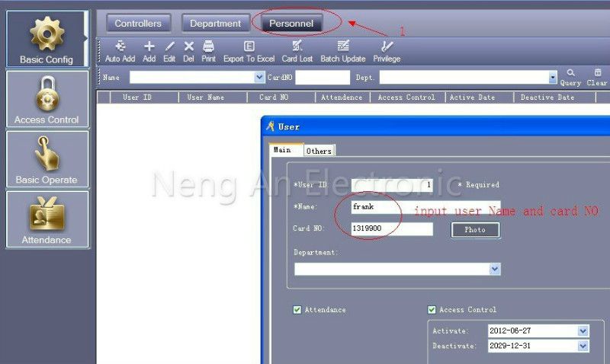This screenshot has width=610, height=364.
Task: Click the Print icon
Action: pos(208,46)
